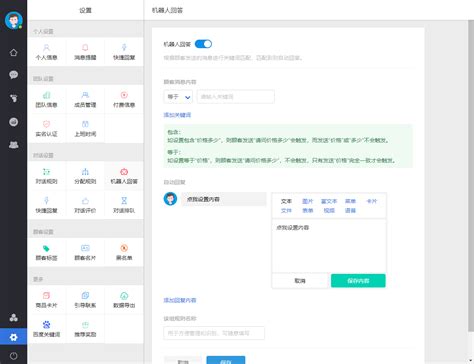Open 快捷回复 under conversation settings section
This screenshot has height=364, width=474.
(x=46, y=205)
